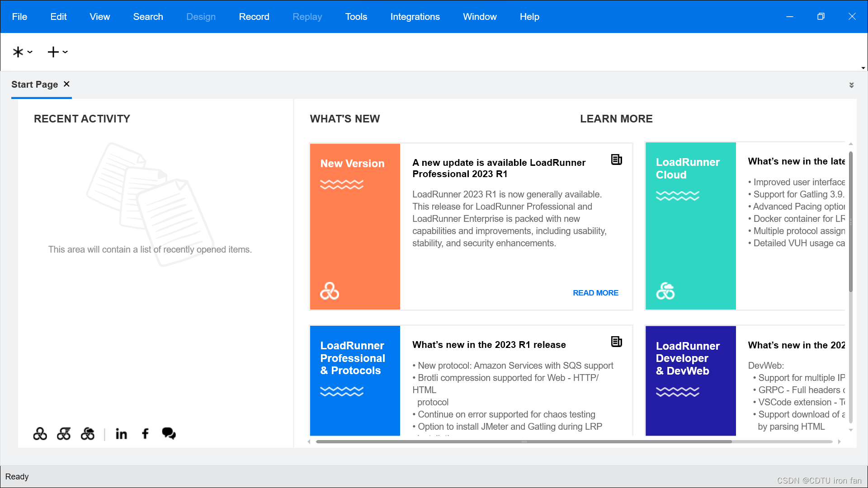
Task: Click the READ MORE link
Action: click(x=595, y=293)
